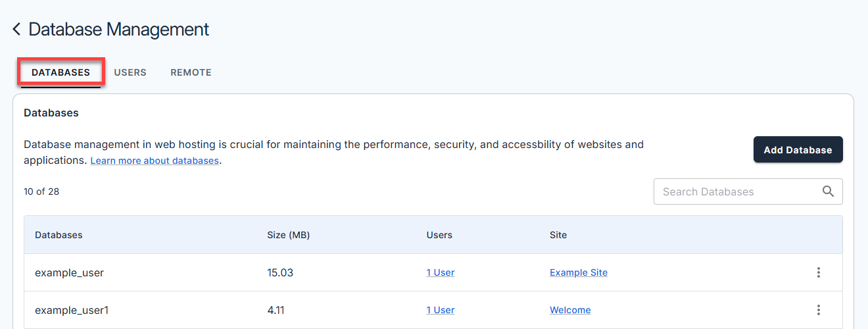This screenshot has width=868, height=329.
Task: Open the three-dot menu for example_user1
Action: [818, 310]
